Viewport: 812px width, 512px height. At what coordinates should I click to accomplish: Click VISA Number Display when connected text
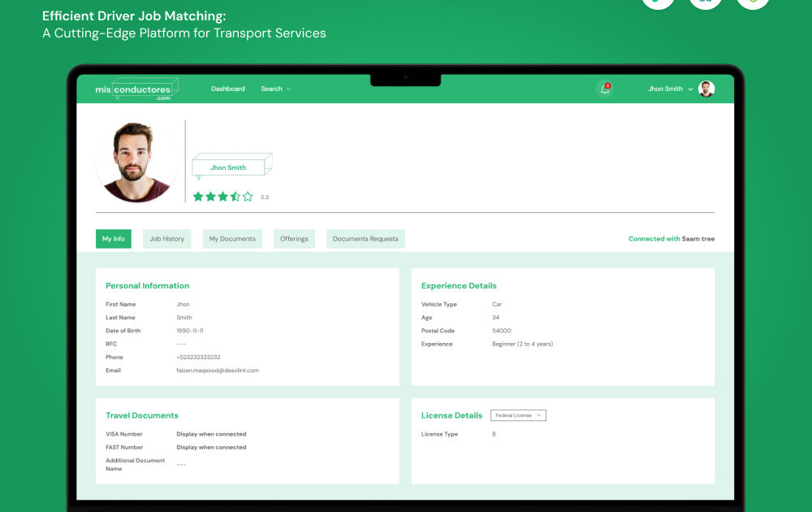(211, 434)
